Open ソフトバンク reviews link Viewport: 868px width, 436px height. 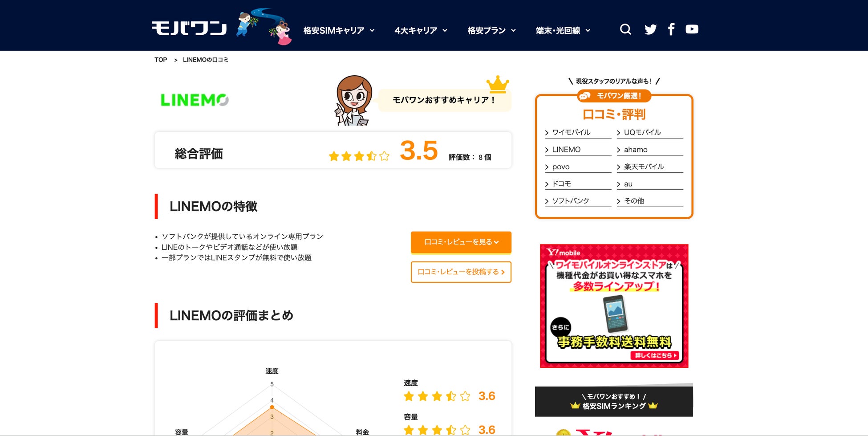pos(578,201)
